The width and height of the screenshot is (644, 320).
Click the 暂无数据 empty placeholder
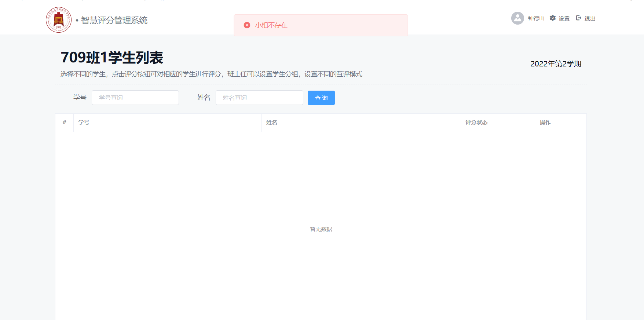(x=321, y=229)
